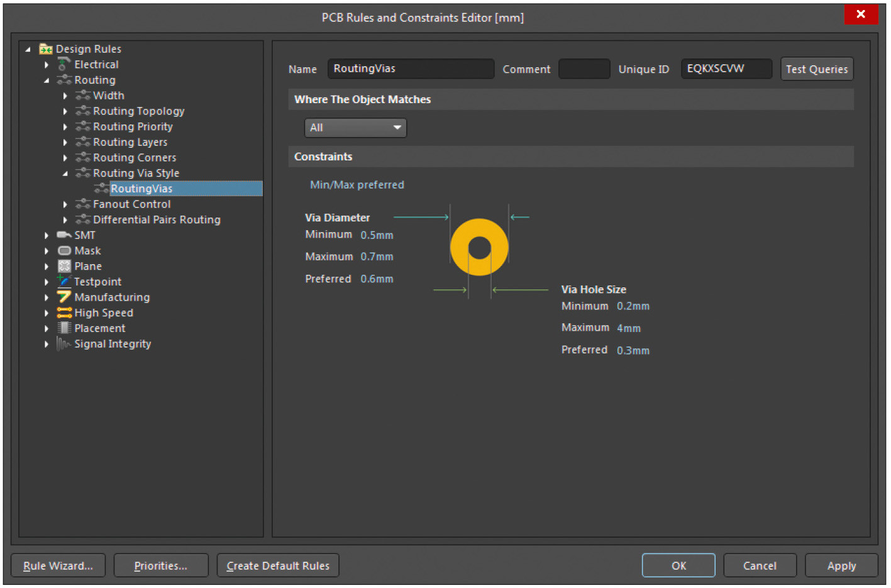Select the RoutingVias rule in tree

(x=141, y=189)
